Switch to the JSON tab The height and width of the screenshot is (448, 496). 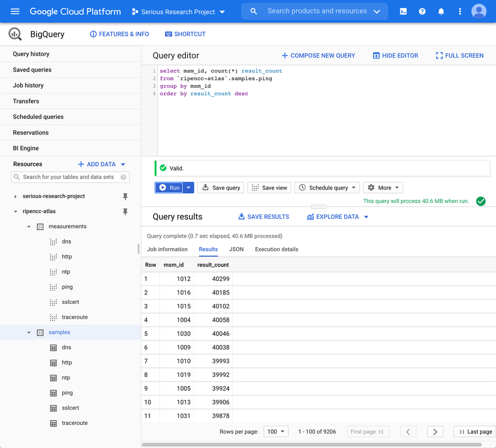click(236, 249)
